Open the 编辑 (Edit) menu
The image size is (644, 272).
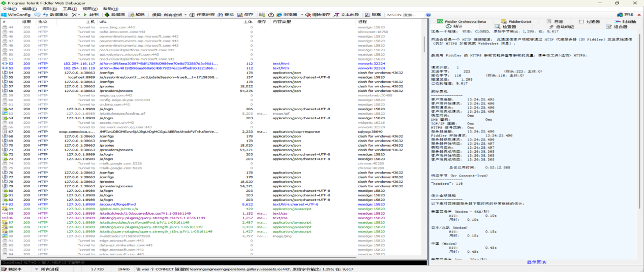(x=29, y=9)
